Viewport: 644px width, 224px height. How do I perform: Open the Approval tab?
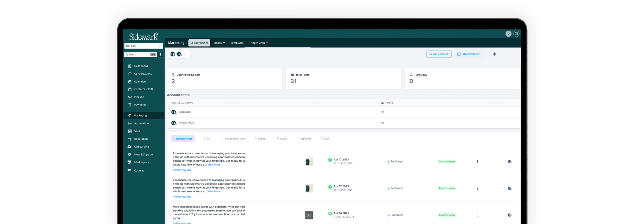pos(304,139)
